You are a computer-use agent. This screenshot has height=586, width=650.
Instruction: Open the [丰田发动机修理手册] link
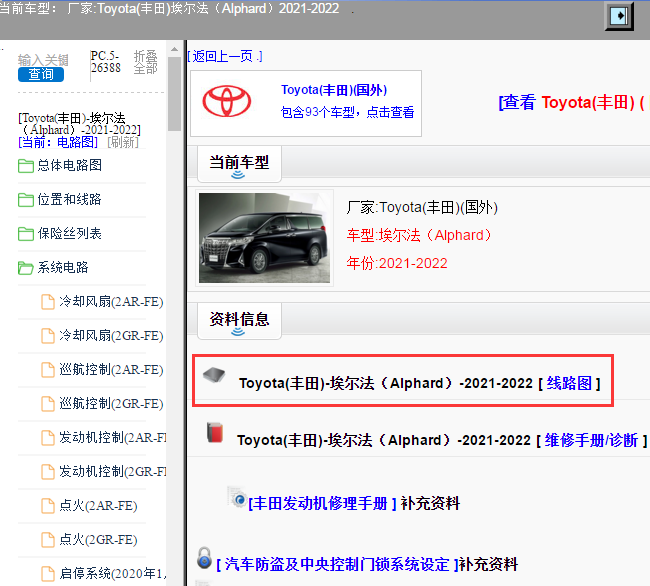coord(322,503)
